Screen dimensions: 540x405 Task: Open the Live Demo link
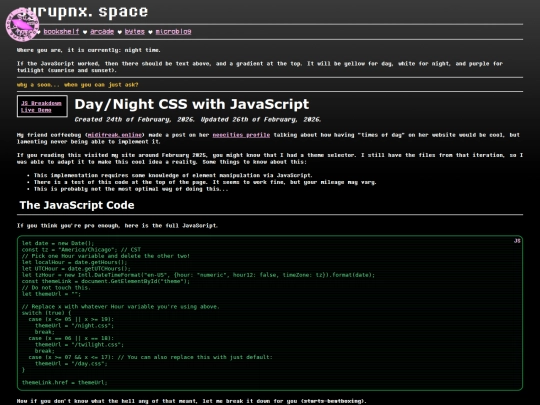pos(36,110)
